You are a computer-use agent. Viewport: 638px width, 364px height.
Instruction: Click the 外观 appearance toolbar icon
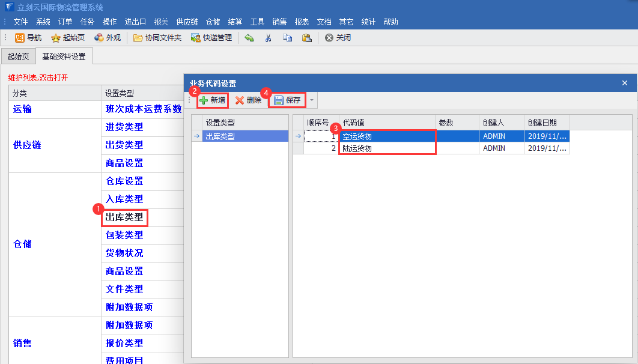coord(108,38)
